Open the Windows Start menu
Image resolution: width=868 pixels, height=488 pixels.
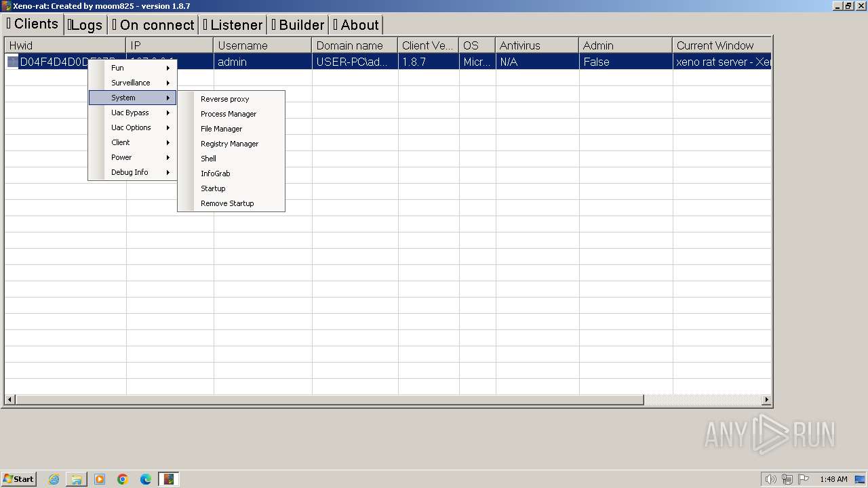[x=18, y=479]
